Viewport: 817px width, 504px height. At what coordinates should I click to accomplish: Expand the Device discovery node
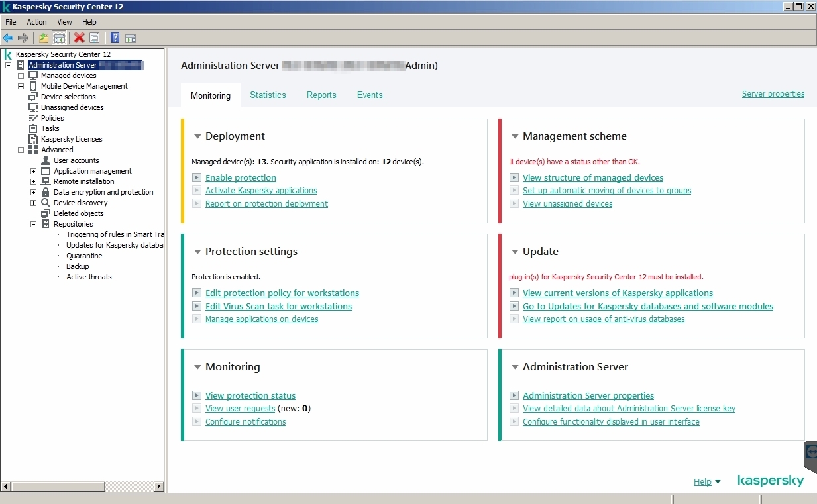pos(33,203)
